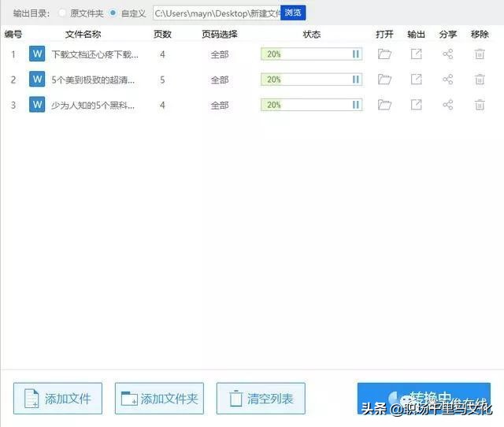Viewport: 504px width, 427px height.
Task: Click the export icon in row 2
Action: 417,80
